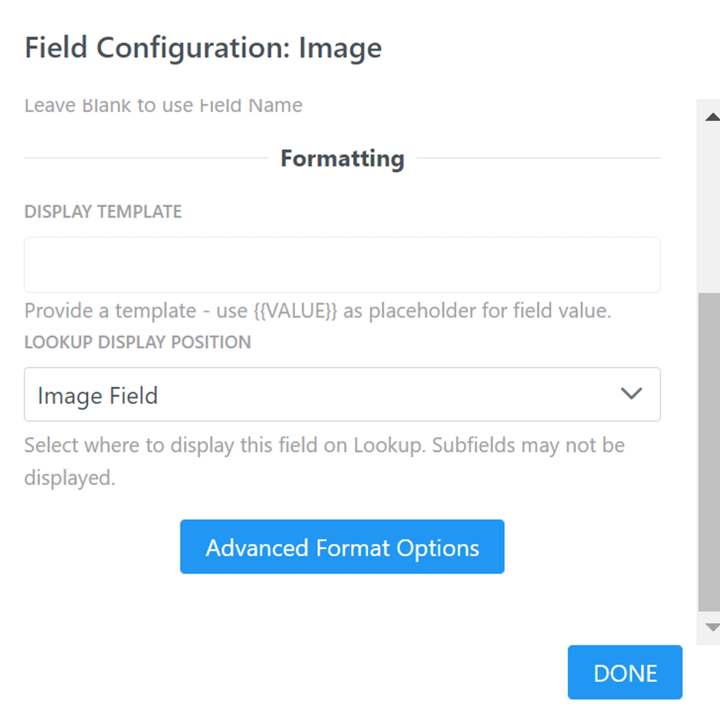
Task: Click the divider line right of Formatting
Action: tap(538, 158)
